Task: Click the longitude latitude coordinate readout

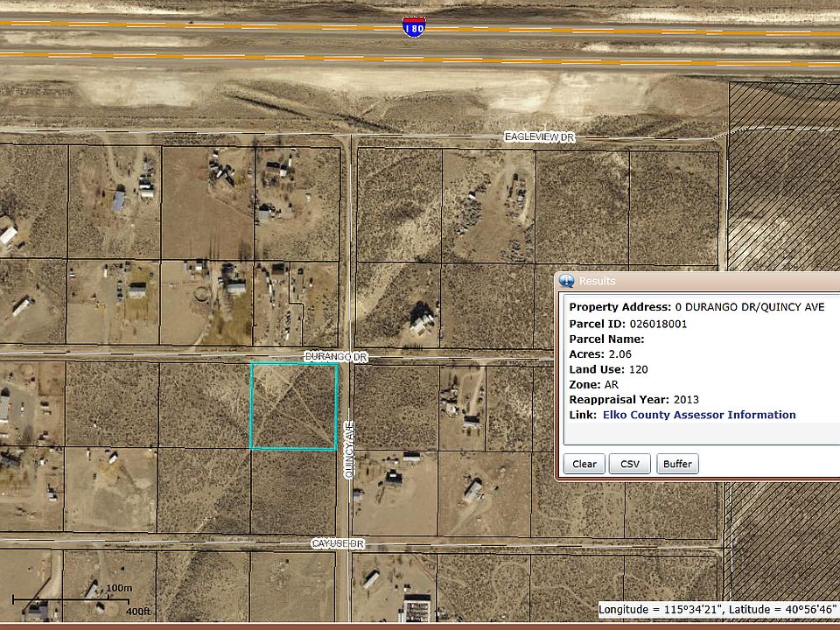Action: pos(717,609)
